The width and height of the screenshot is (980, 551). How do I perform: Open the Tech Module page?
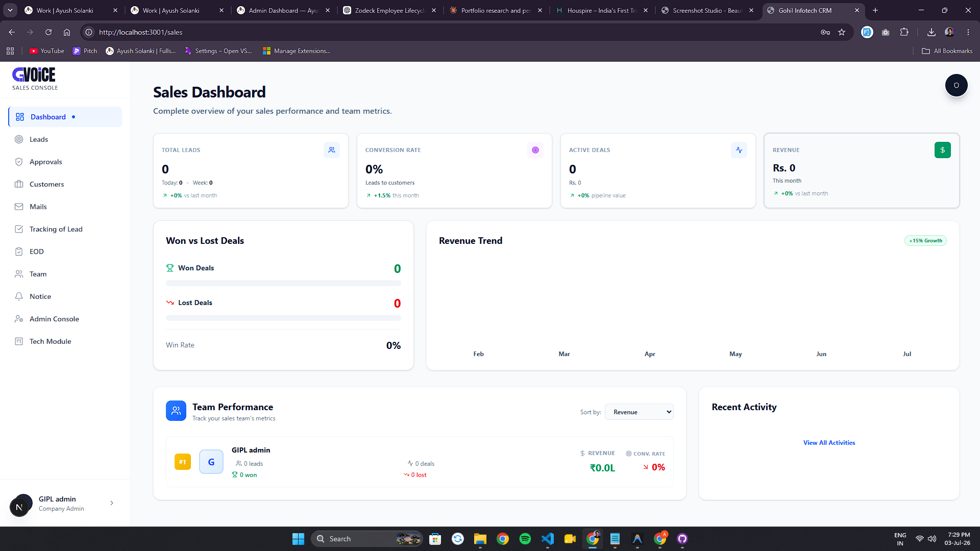[x=65, y=341]
